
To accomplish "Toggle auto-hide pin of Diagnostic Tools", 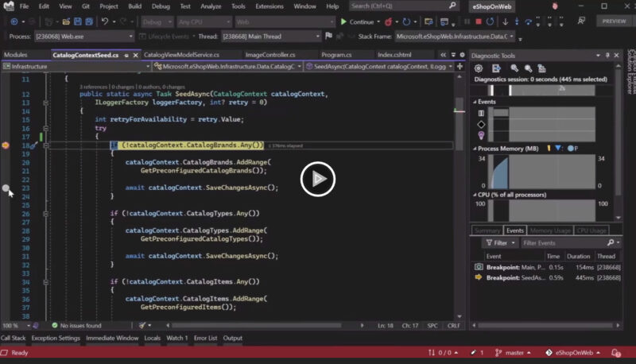I will pyautogui.click(x=607, y=55).
